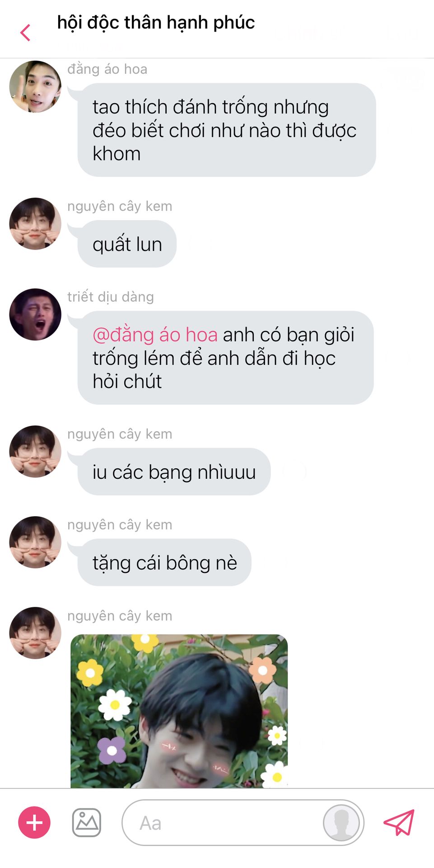Tap the 'tao thích đánh trống' message bubble
Screen dimensions: 434x868
[x=227, y=130]
